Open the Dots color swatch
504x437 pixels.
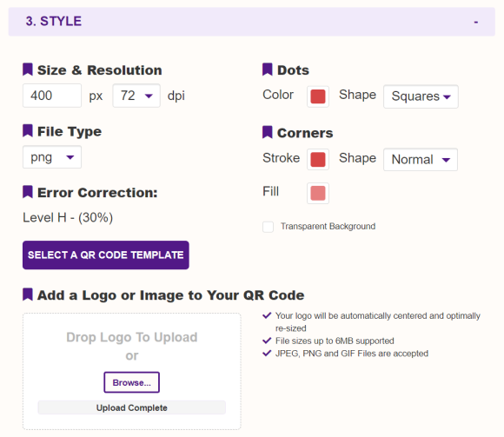click(x=318, y=96)
